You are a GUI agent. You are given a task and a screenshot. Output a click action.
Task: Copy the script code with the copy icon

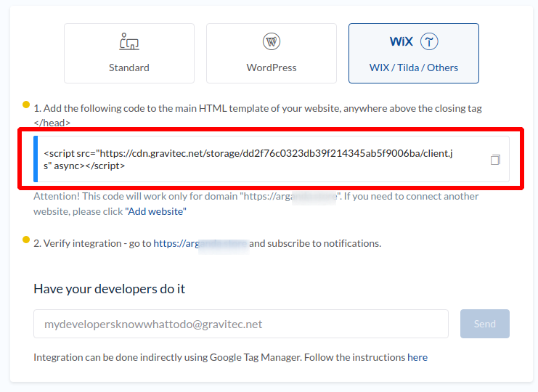coord(495,160)
